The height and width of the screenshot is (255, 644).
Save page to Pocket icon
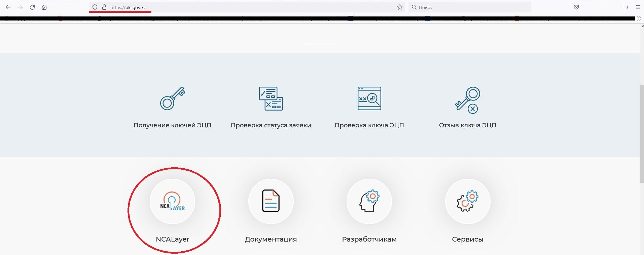576,7
